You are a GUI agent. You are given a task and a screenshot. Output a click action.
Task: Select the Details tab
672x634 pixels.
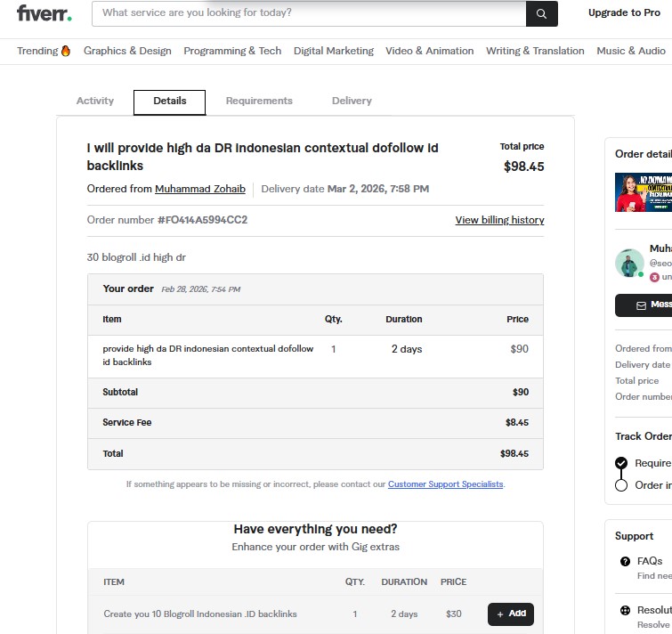[x=169, y=102]
